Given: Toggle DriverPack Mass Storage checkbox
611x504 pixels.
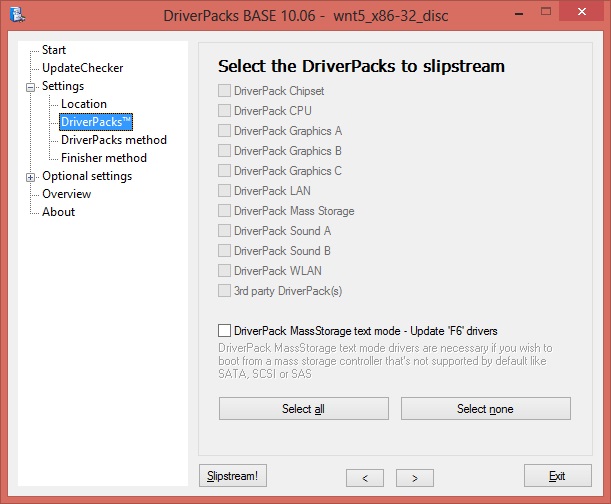Looking at the screenshot, I should point(224,210).
